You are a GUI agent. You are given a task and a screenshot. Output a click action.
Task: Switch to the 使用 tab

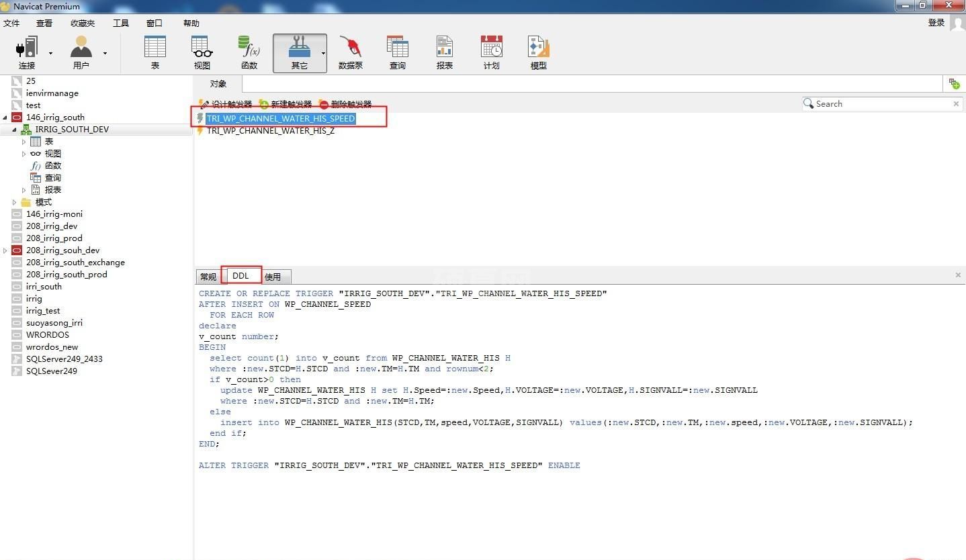point(273,277)
